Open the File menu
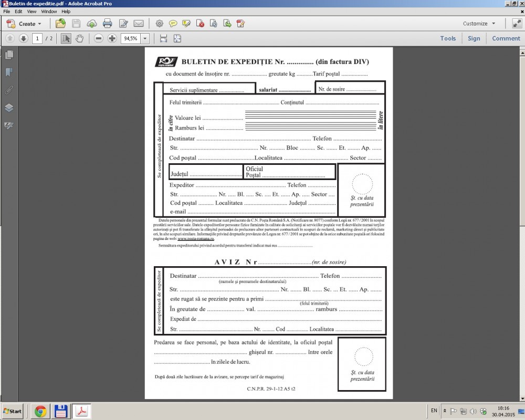 tap(7, 12)
